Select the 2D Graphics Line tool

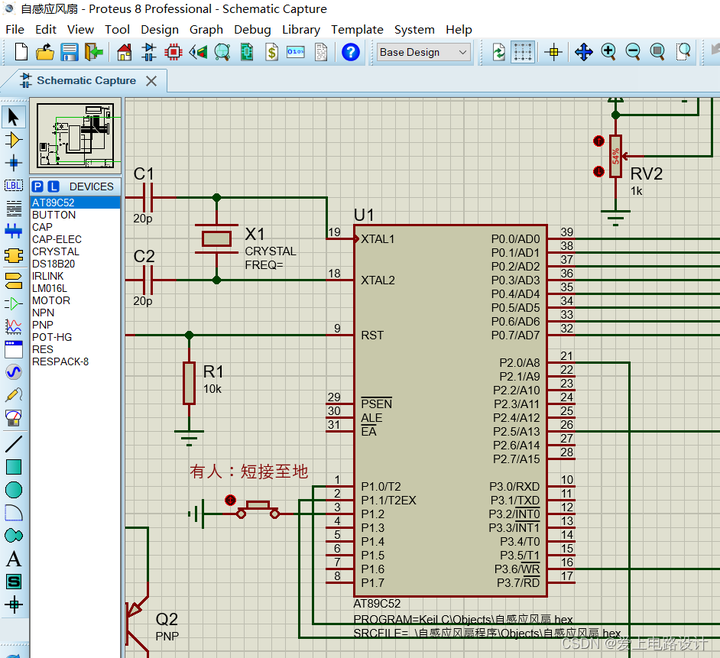14,443
